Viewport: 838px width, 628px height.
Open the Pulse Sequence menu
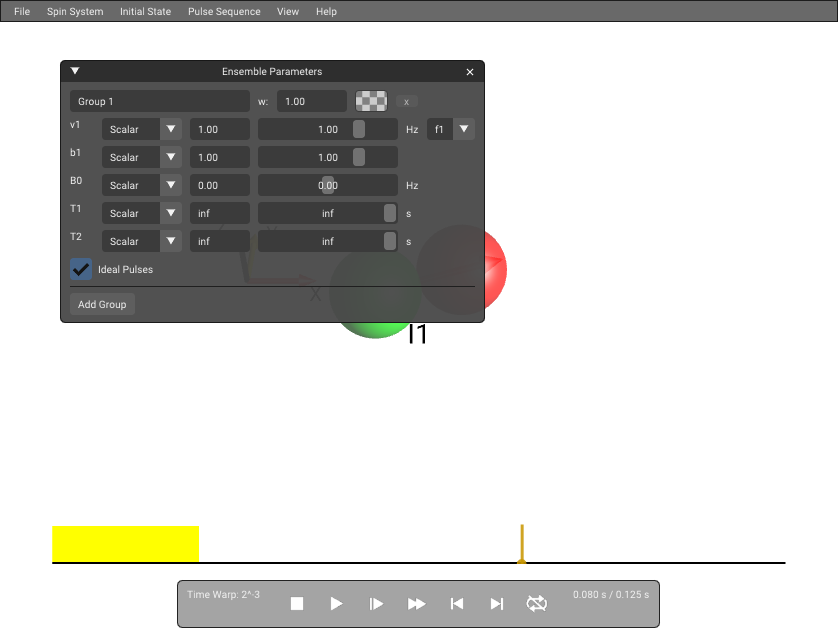[224, 11]
